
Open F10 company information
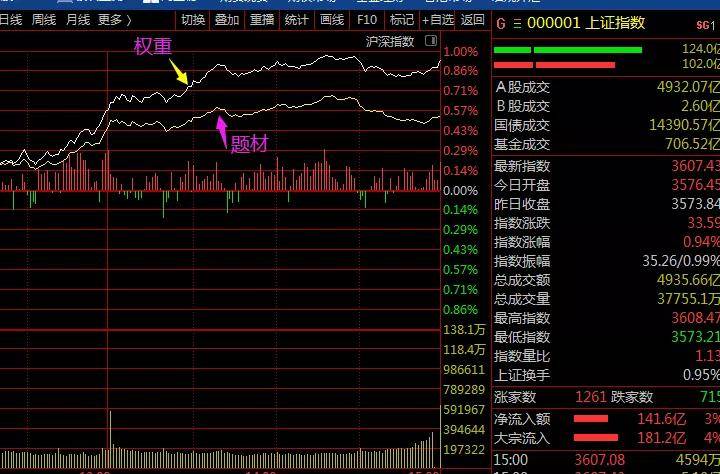point(367,19)
